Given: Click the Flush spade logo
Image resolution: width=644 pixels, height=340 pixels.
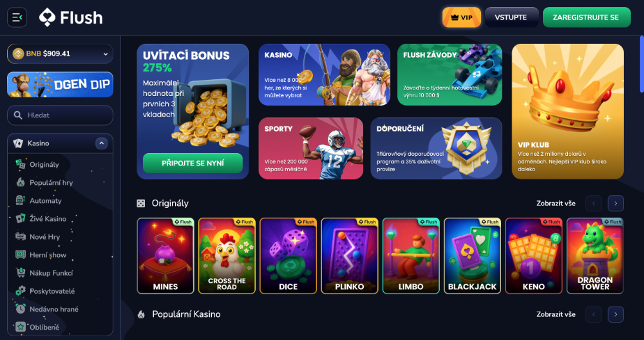Looking at the screenshot, I should click(x=47, y=17).
